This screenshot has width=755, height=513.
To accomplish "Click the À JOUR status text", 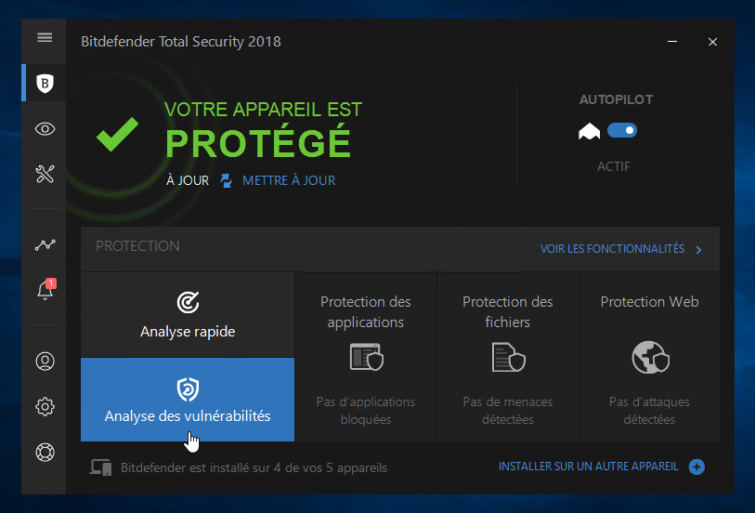I will (x=187, y=181).
